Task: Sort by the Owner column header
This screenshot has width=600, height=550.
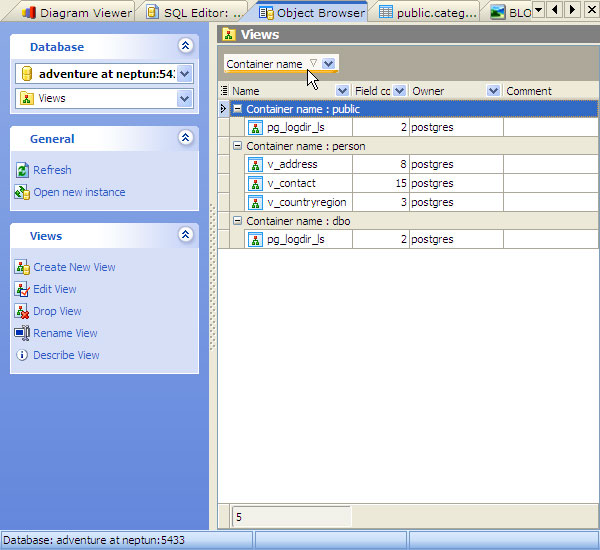Action: pyautogui.click(x=448, y=91)
